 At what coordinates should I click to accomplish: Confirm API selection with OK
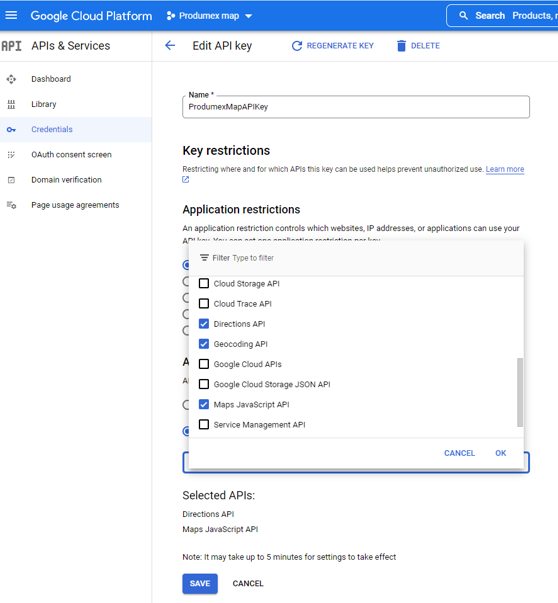coord(500,453)
